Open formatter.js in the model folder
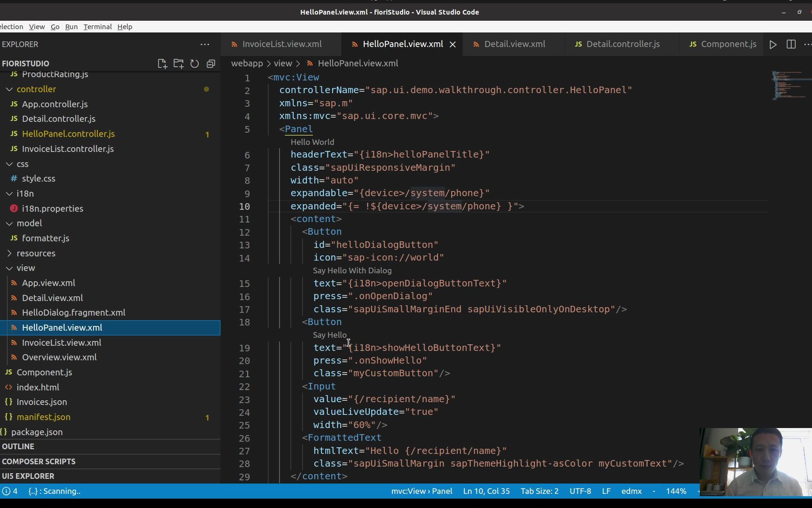This screenshot has height=508, width=812. coord(46,238)
